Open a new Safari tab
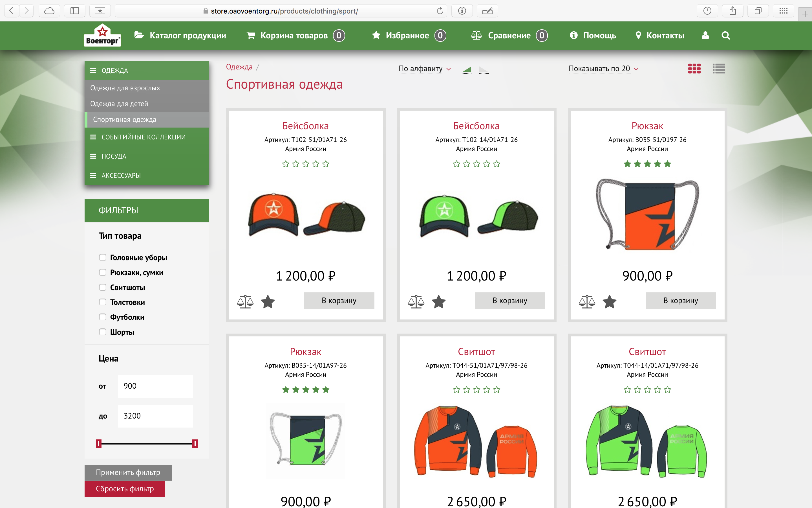The image size is (812, 508). 805,14
